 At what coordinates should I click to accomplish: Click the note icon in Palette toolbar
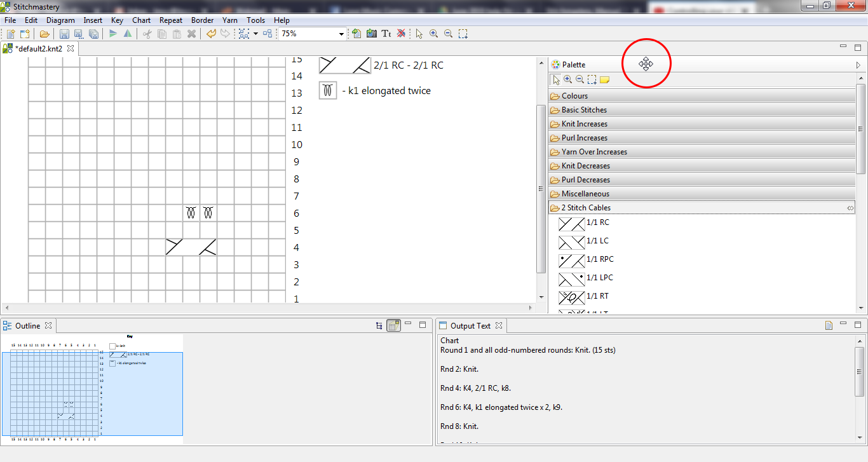[x=604, y=79]
